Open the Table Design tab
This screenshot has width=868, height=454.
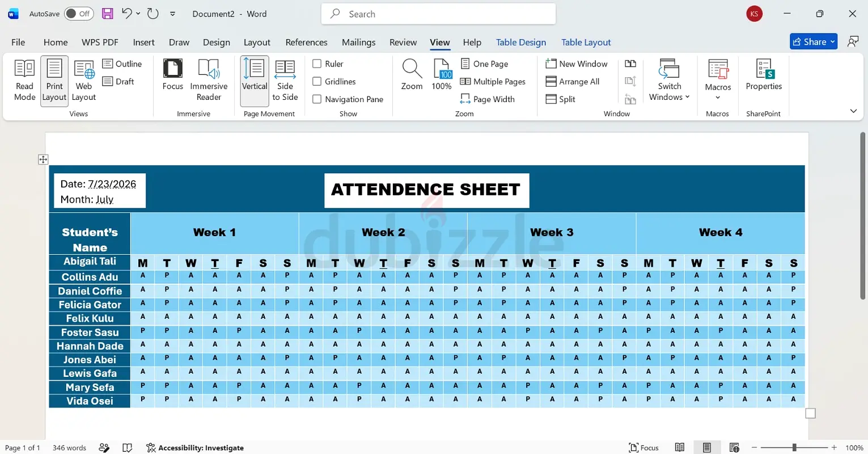click(521, 42)
